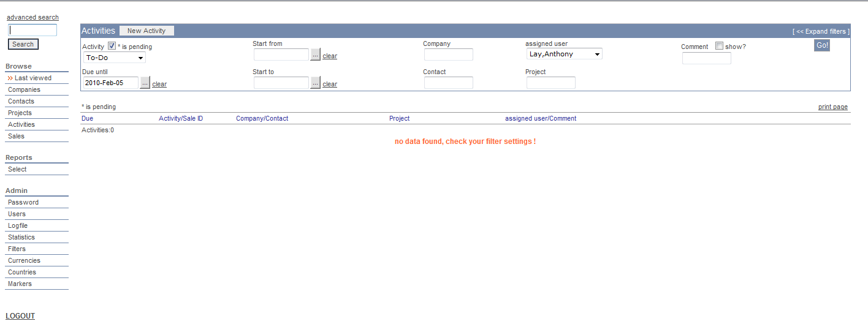
Task: Sort by Company/Contact column header
Action: (x=262, y=118)
